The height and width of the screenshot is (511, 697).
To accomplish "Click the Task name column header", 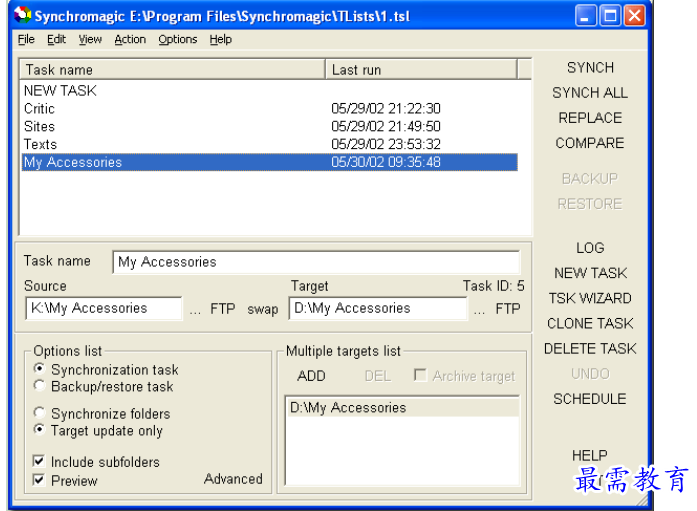I will point(172,70).
